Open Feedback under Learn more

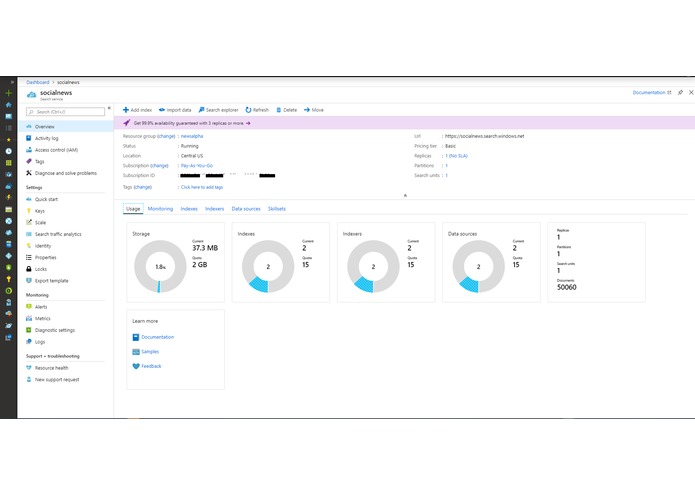pos(147,366)
